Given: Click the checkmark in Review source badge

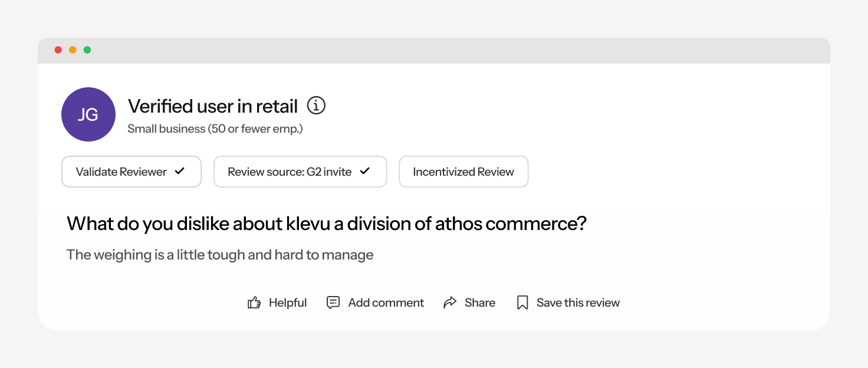Looking at the screenshot, I should 365,171.
